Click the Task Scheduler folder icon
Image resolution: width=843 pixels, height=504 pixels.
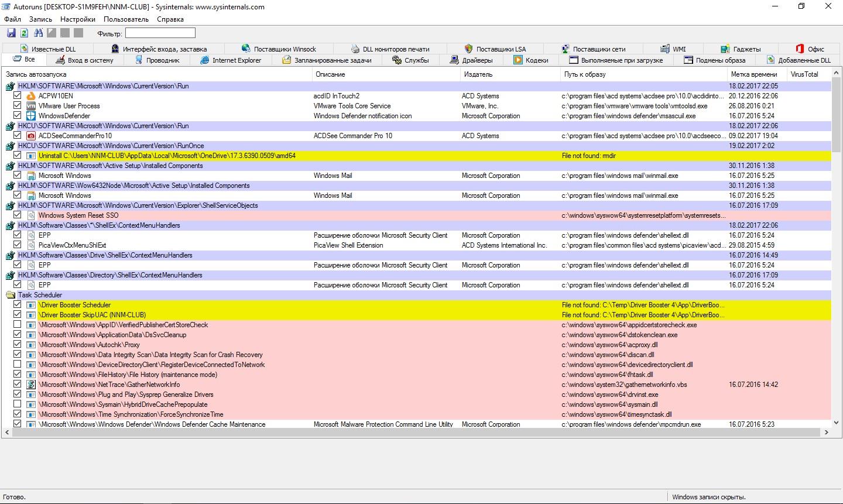click(x=10, y=295)
